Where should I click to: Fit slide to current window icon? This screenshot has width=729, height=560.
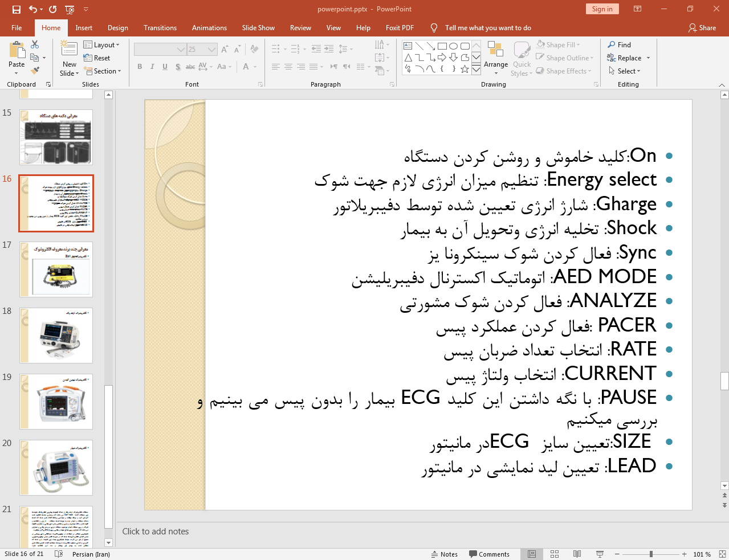pyautogui.click(x=722, y=554)
